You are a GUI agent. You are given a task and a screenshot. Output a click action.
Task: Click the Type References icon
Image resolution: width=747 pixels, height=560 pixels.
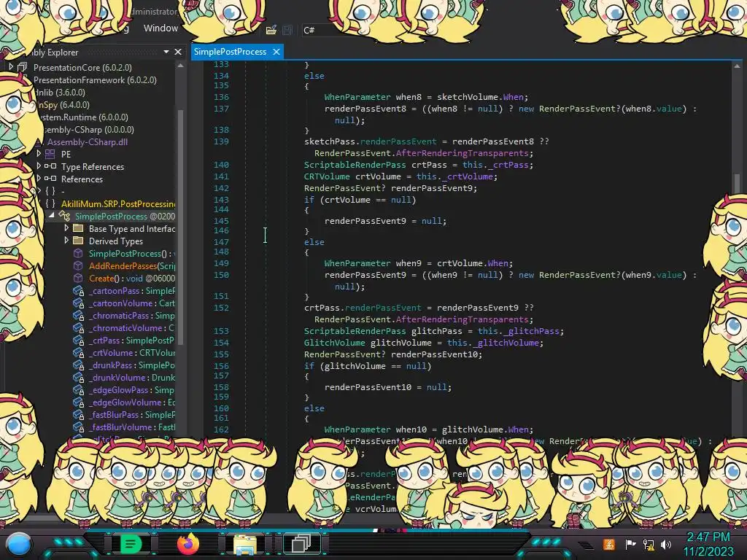point(50,166)
